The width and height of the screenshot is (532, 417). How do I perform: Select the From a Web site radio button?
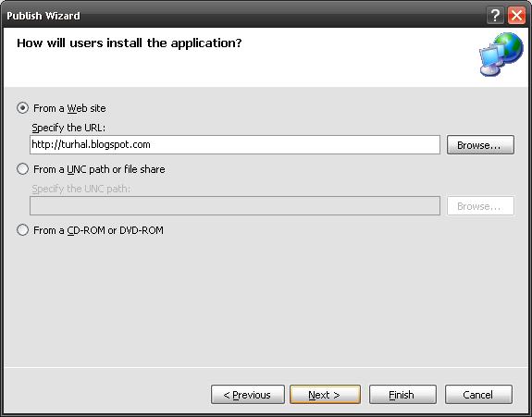(23, 108)
